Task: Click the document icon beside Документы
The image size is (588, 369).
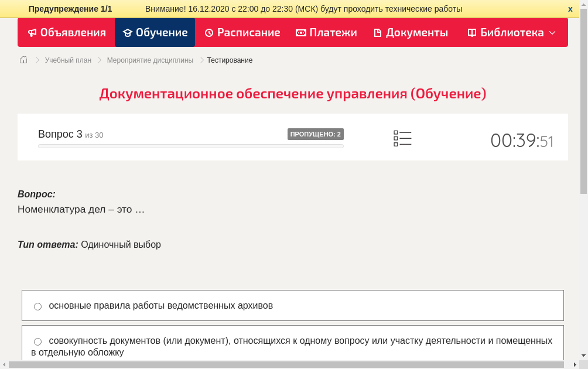Action: click(377, 32)
